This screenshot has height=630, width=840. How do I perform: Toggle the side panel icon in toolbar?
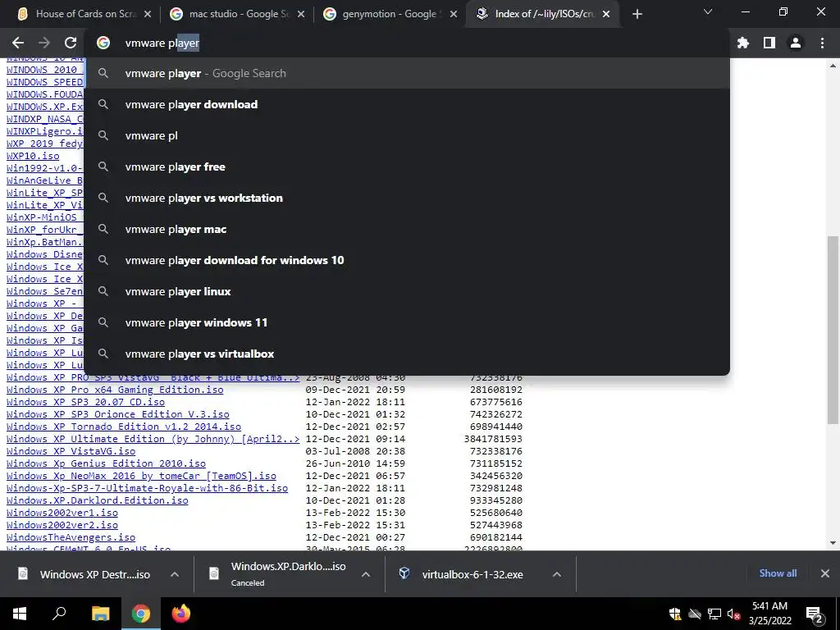[x=769, y=43]
